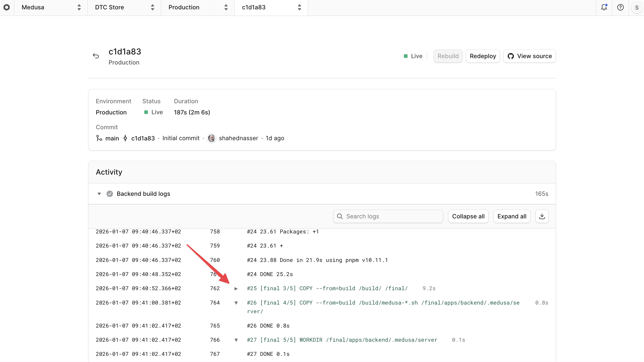The image size is (644, 362).
Task: Open notifications via the bell icon
Action: [604, 7]
